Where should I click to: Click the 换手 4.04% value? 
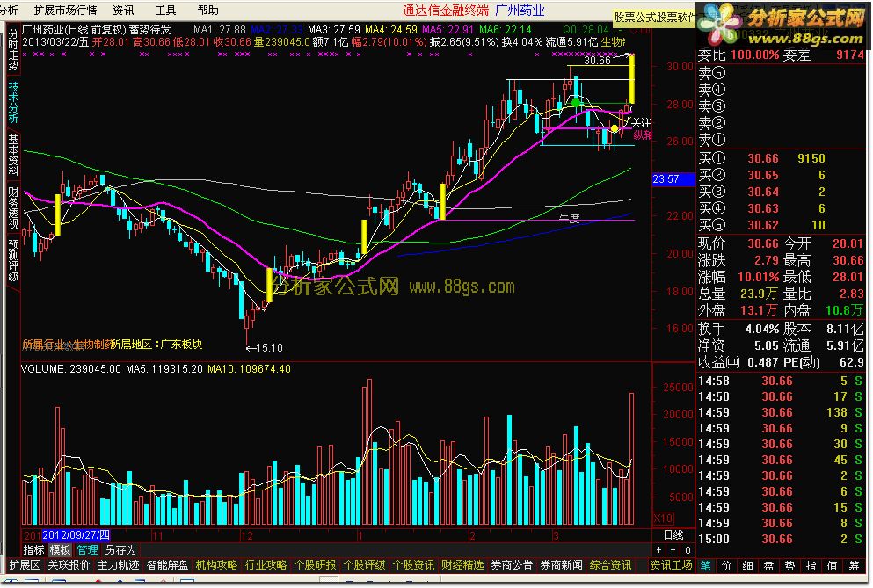pyautogui.click(x=762, y=329)
